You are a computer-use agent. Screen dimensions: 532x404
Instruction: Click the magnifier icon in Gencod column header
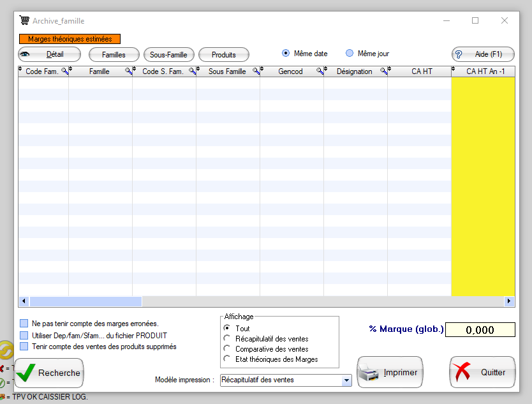(x=320, y=71)
